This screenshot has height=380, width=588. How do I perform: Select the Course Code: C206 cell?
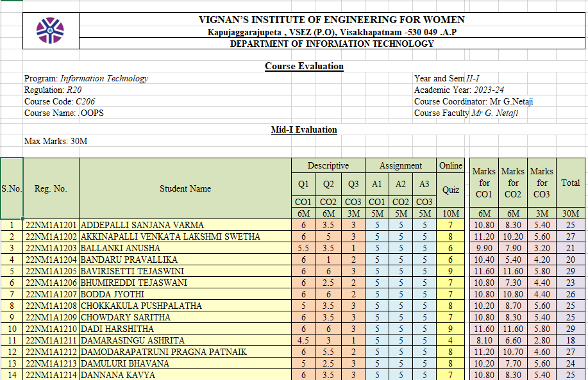click(x=60, y=101)
